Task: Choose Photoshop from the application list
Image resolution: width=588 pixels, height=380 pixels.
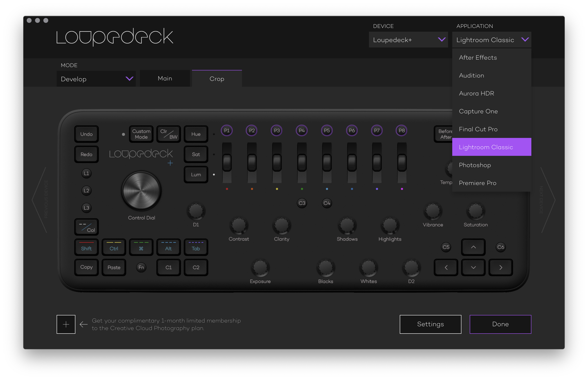Action: pos(475,165)
